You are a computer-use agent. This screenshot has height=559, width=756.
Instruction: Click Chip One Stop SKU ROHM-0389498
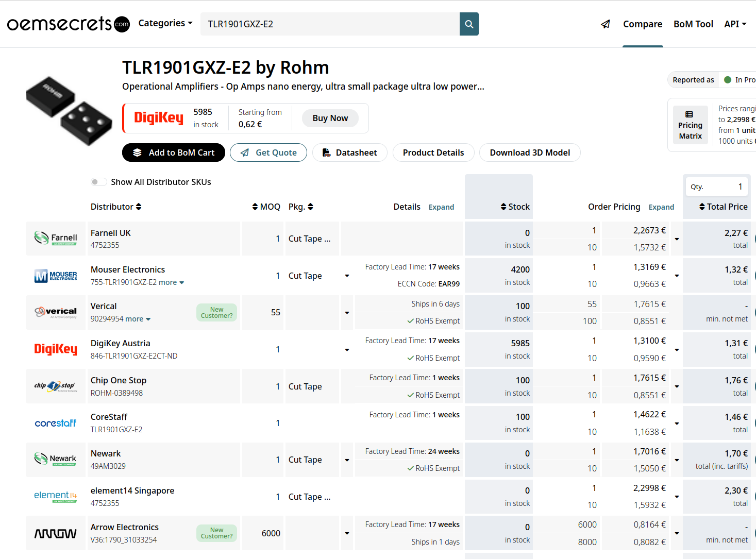117,393
